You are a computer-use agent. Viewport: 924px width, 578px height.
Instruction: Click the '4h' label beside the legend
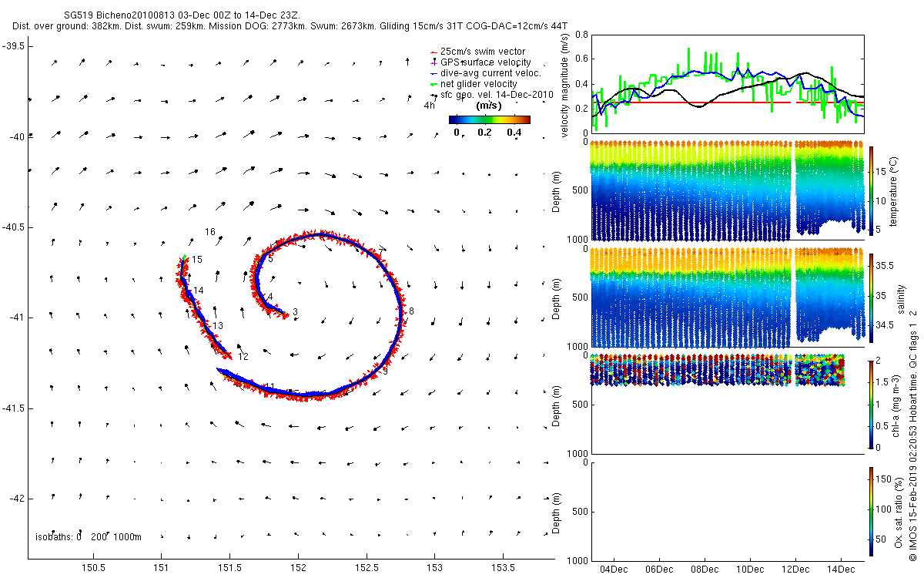[430, 106]
